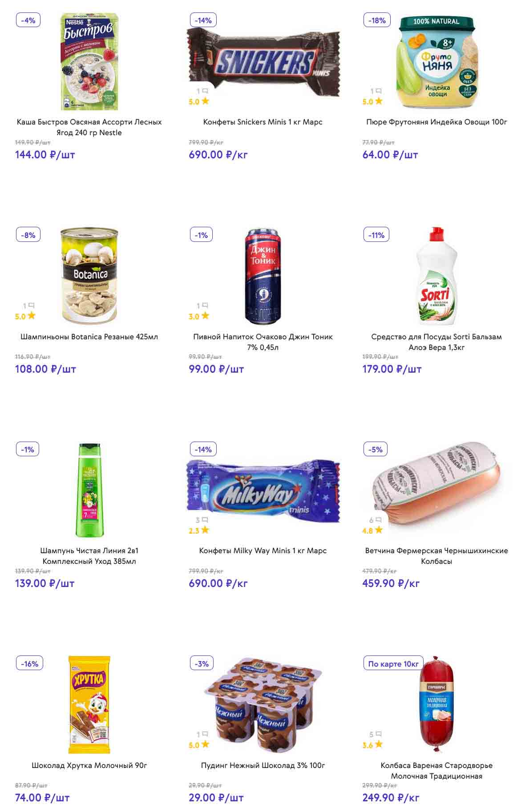Viewport: 513px width, 812px height.
Task: Click the Ветчина Фермерская review comment icon
Action: [x=378, y=520]
